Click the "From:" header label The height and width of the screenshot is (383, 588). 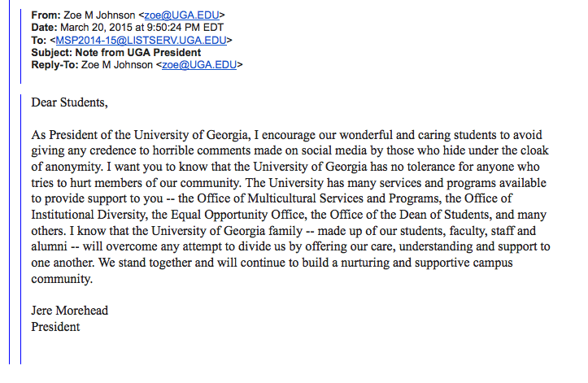tap(46, 15)
